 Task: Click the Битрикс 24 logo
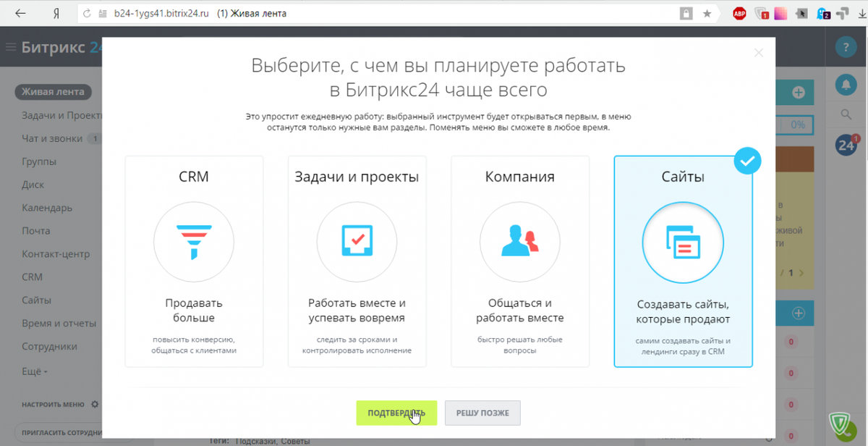62,47
